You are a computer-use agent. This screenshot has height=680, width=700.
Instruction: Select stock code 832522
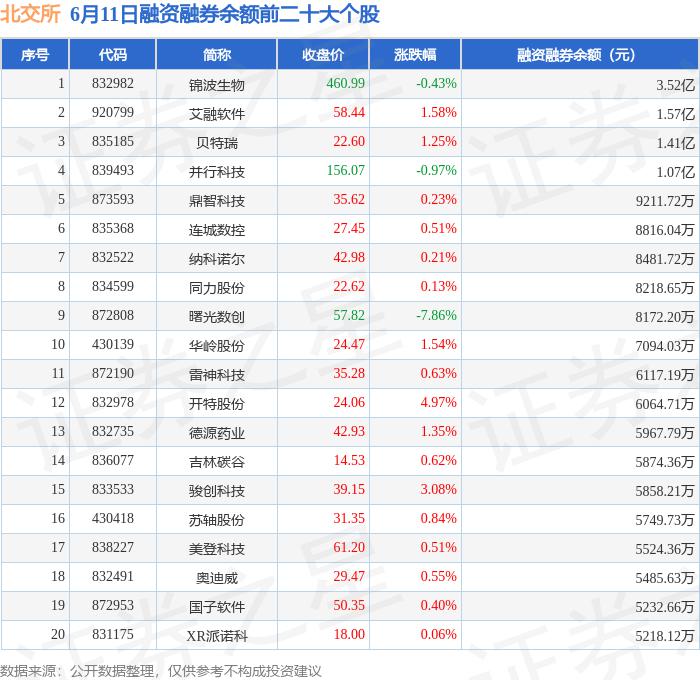[x=112, y=258]
